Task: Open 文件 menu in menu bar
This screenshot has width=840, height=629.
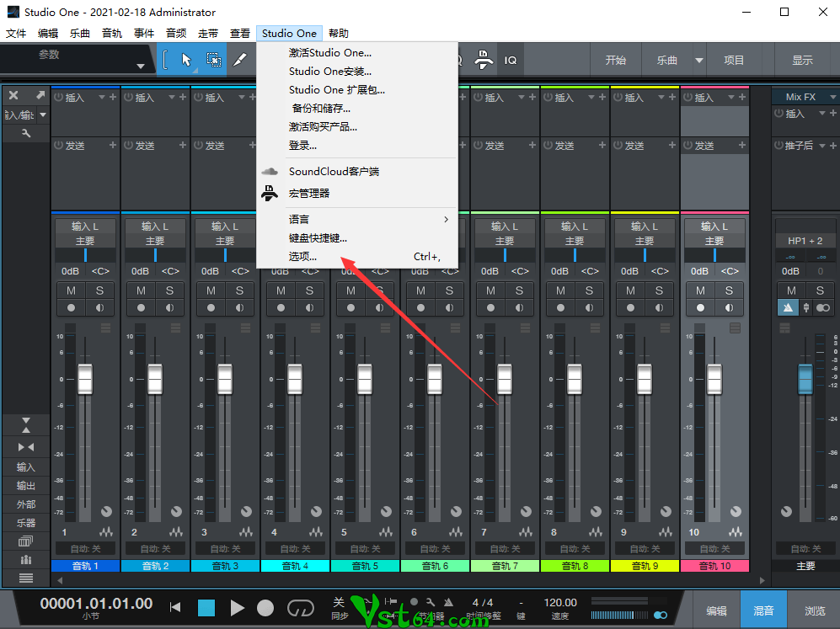Action: point(16,33)
